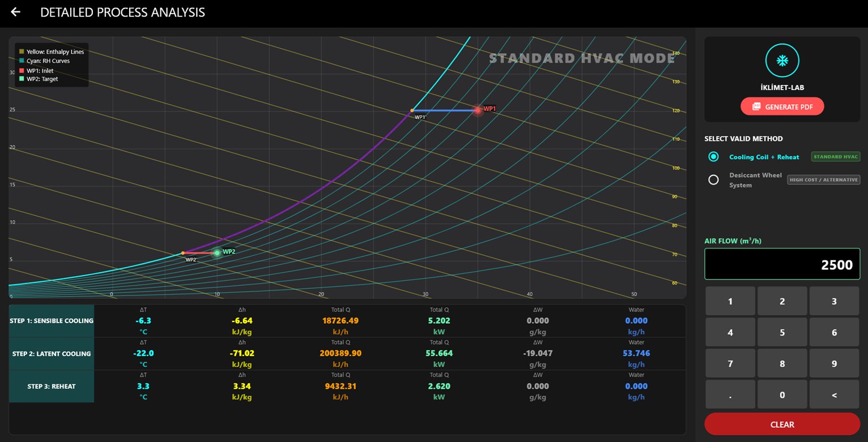Click the Air Flow input field
Screen dimensions: 868x442
782,264
